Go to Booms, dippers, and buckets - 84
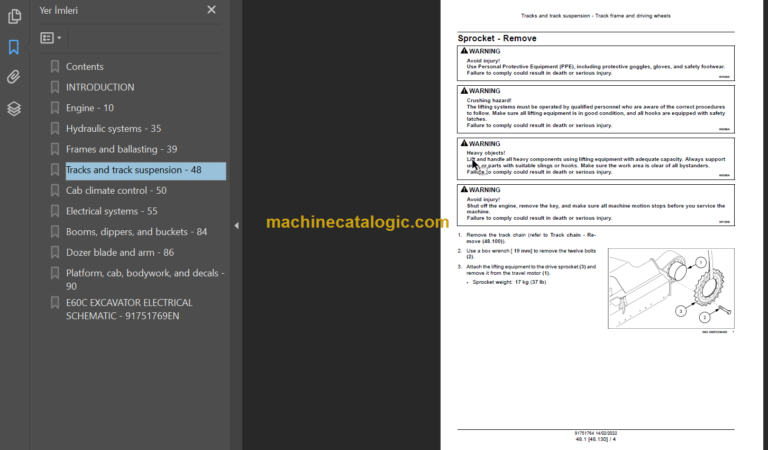 coord(136,232)
